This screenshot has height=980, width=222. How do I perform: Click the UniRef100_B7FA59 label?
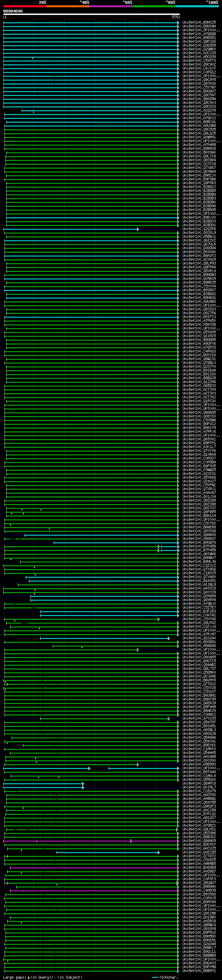coord(199,550)
